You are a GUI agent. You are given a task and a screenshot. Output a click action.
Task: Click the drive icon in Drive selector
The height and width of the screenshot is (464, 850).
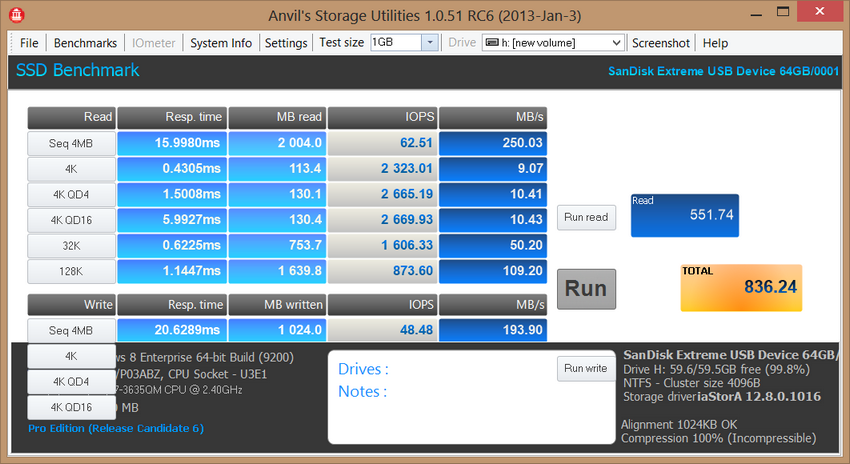click(492, 42)
